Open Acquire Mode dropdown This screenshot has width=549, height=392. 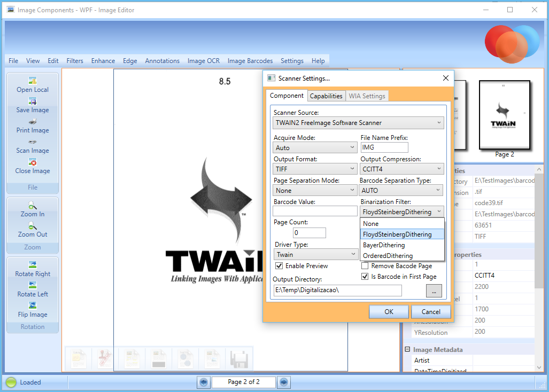click(315, 147)
